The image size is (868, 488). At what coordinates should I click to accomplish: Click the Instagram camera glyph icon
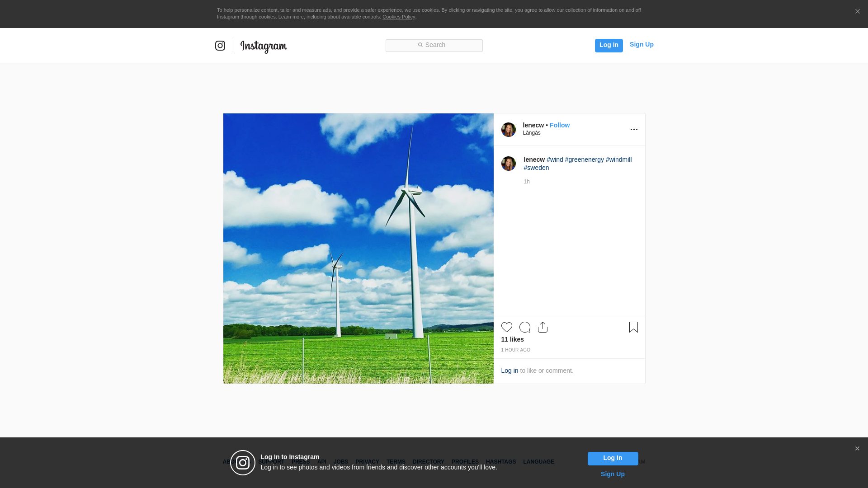pos(220,46)
